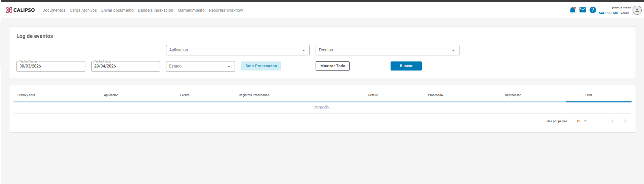644x184 pixels.
Task: Click the Detalle column header
Action: 373,95
